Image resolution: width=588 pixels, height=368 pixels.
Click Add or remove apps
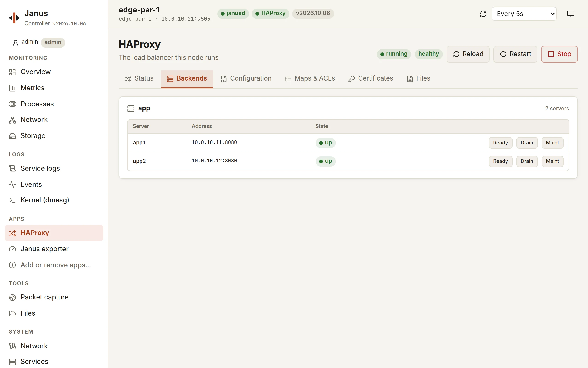pyautogui.click(x=54, y=265)
